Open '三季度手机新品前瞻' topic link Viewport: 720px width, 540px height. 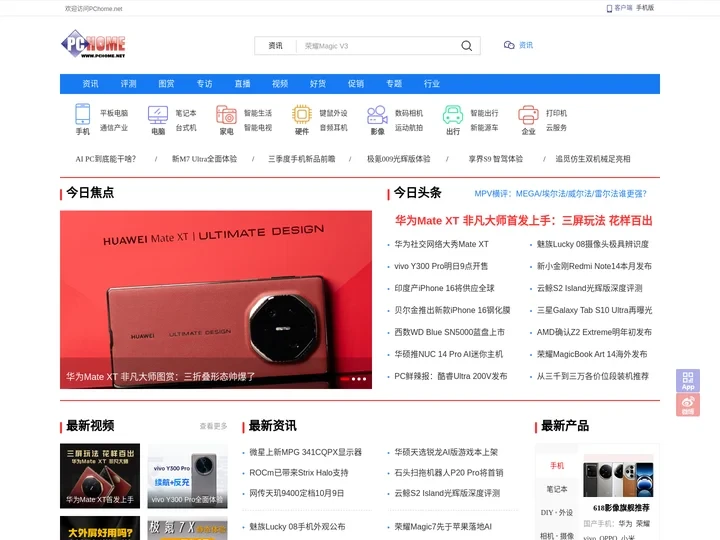tap(302, 159)
